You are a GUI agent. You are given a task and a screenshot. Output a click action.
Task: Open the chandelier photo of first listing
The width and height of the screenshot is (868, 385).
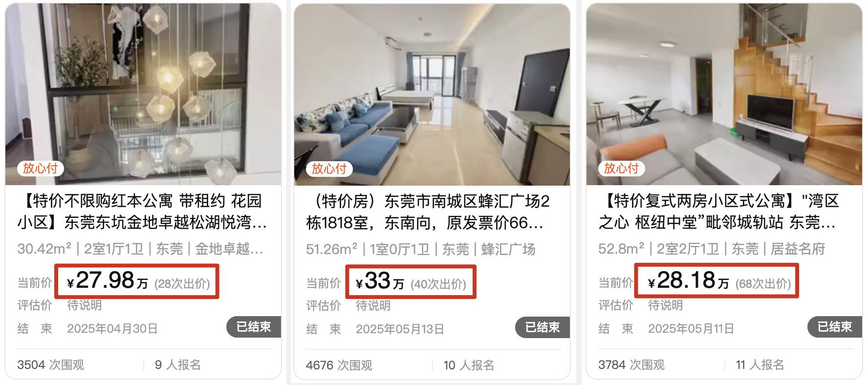coord(143,94)
